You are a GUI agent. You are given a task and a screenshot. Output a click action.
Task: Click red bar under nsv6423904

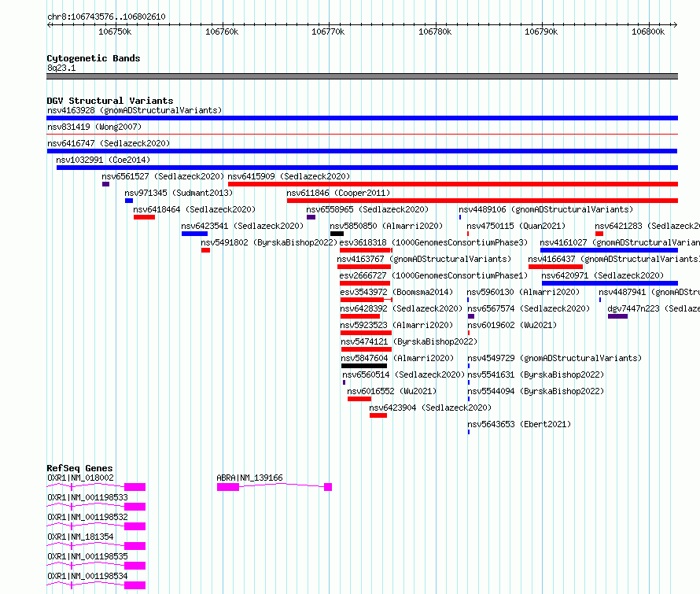(378, 415)
